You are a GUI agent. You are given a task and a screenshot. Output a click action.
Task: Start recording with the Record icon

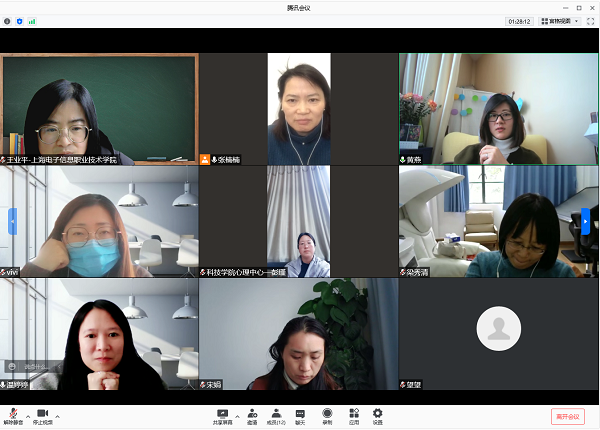[x=327, y=414]
